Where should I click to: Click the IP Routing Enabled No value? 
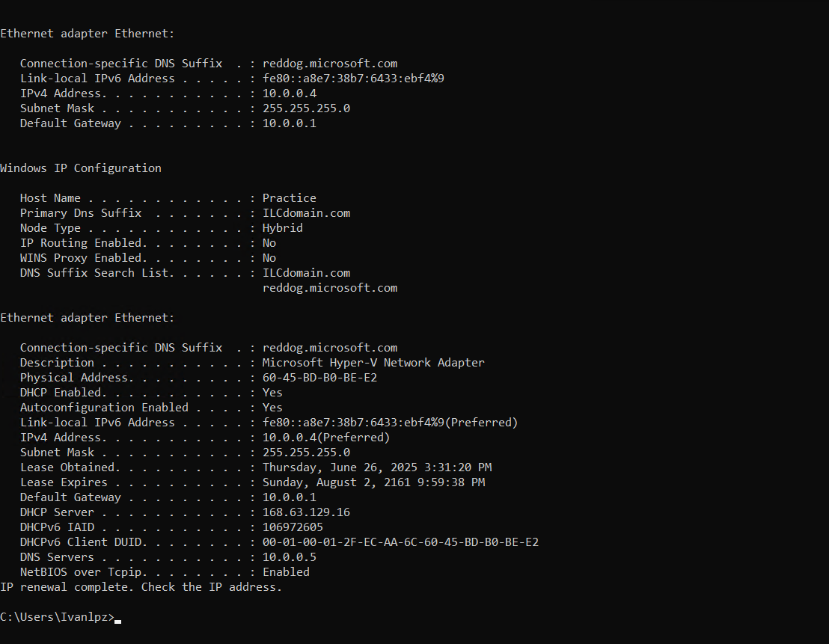pyautogui.click(x=269, y=243)
